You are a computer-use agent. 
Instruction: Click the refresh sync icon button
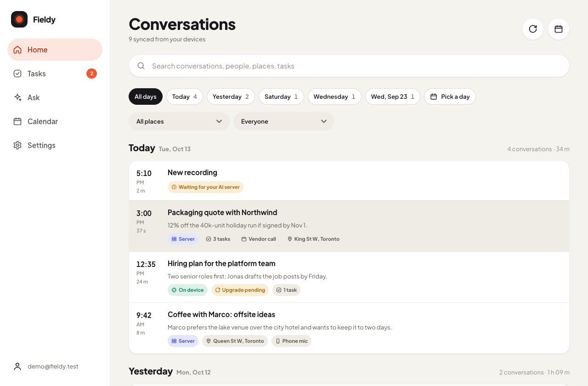pos(533,29)
